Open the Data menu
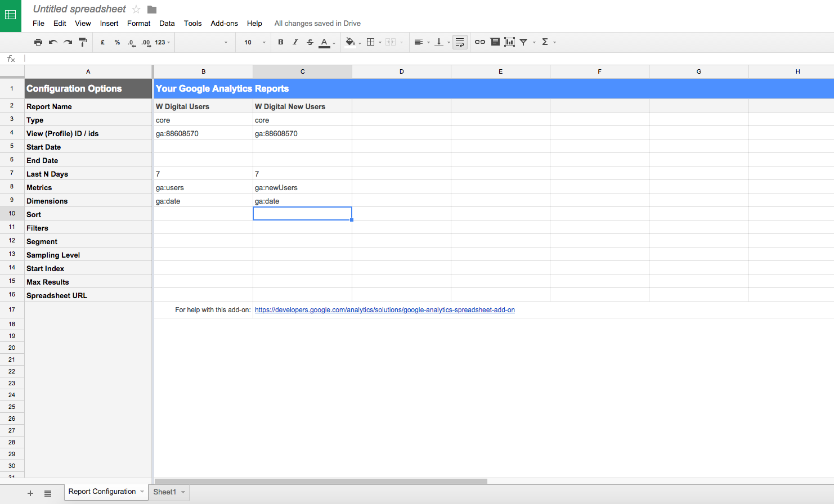This screenshot has width=834, height=504. pos(167,24)
